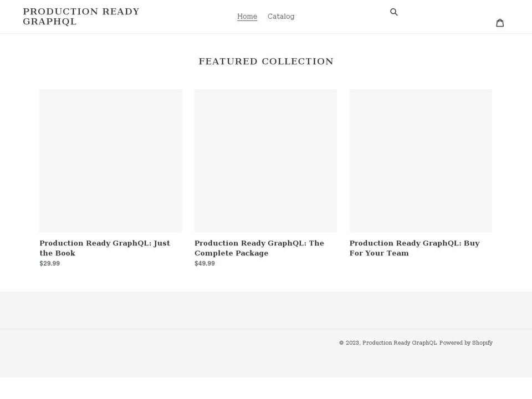Click the Featured Collection heading
The height and width of the screenshot is (399, 532).
(x=266, y=62)
